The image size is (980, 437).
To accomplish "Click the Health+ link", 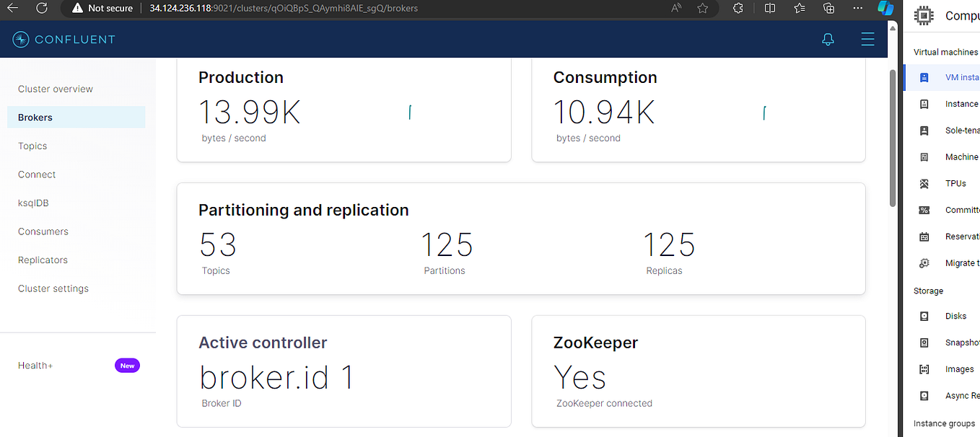I will click(35, 366).
